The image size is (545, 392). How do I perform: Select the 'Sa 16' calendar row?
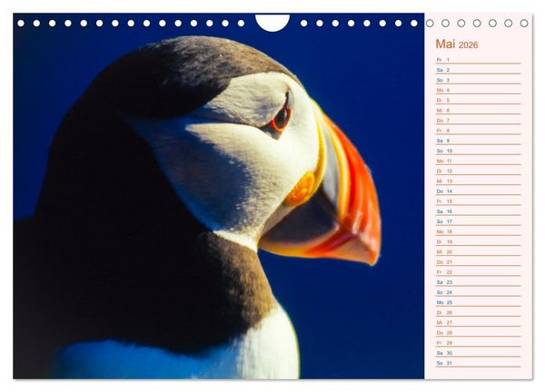click(479, 211)
